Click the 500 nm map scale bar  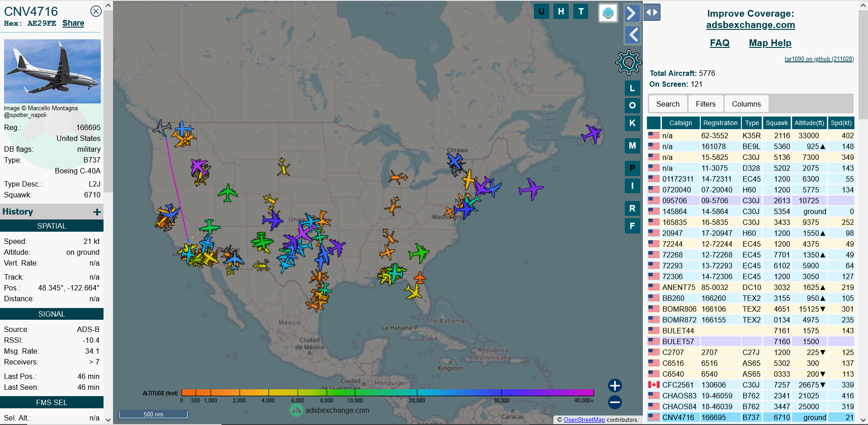click(x=153, y=414)
